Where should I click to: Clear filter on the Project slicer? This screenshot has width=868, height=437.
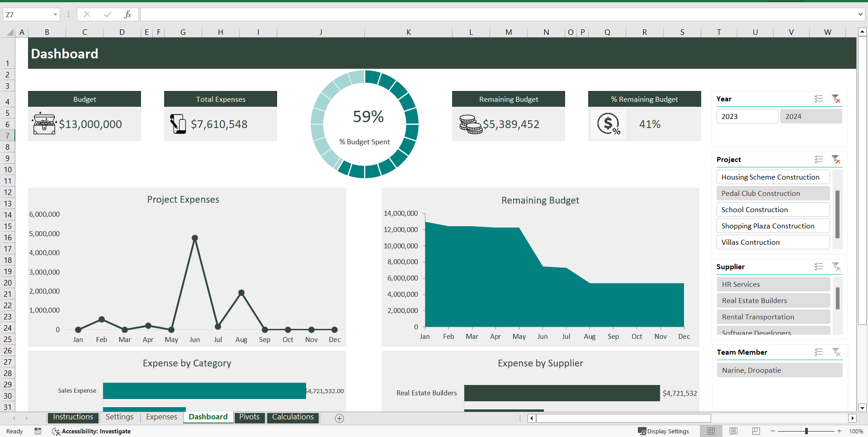tap(836, 159)
